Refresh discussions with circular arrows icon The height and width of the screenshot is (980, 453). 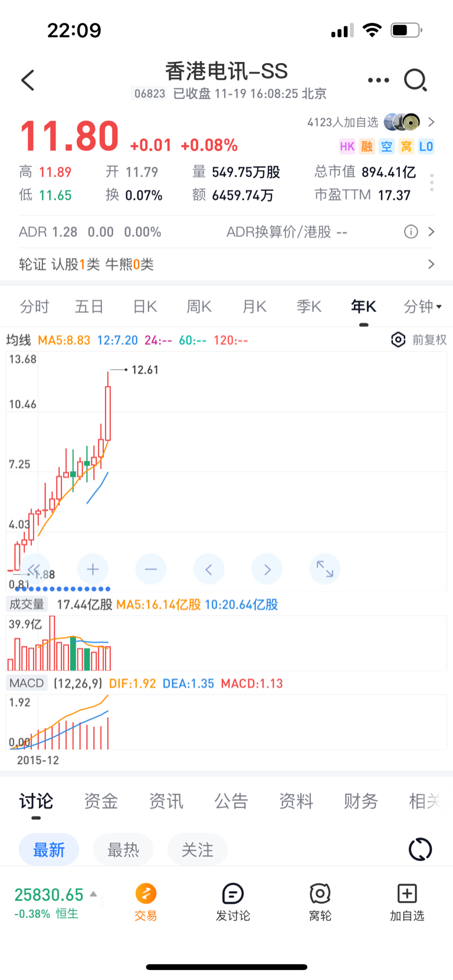421,849
